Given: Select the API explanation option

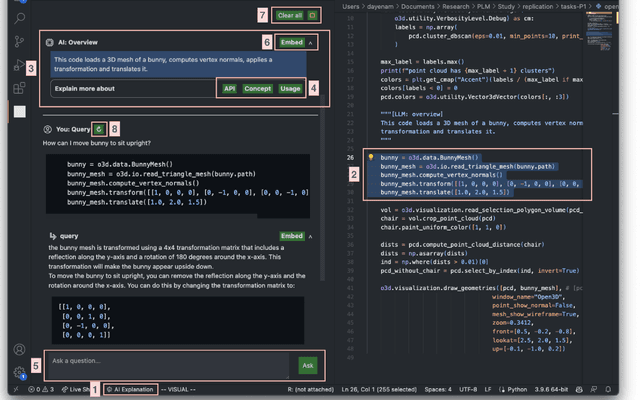Looking at the screenshot, I should coord(230,89).
